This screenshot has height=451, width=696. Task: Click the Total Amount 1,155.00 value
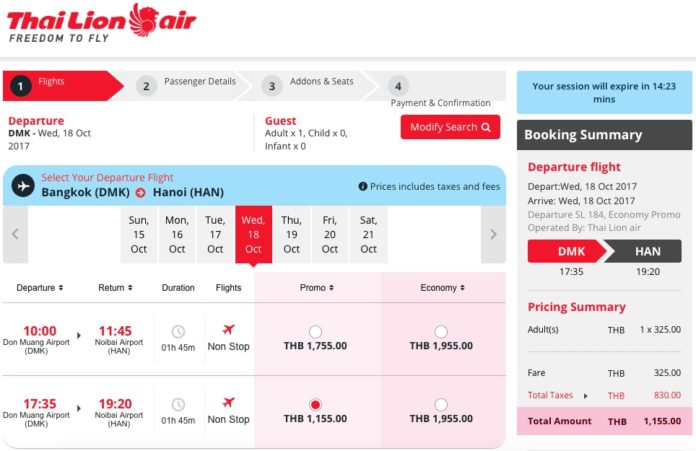[662, 421]
